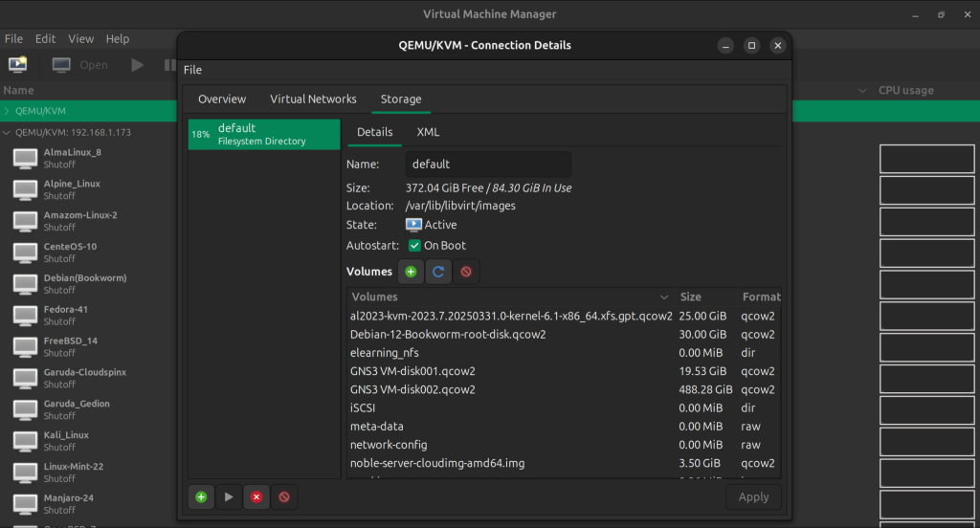Refresh the volume list
Screen dimensions: 980x528
(x=438, y=272)
